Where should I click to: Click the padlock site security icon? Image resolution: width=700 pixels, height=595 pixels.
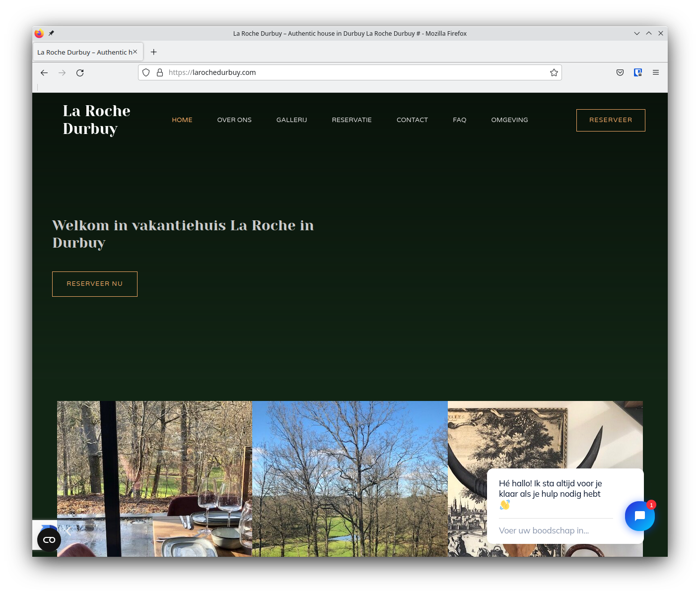tap(160, 73)
